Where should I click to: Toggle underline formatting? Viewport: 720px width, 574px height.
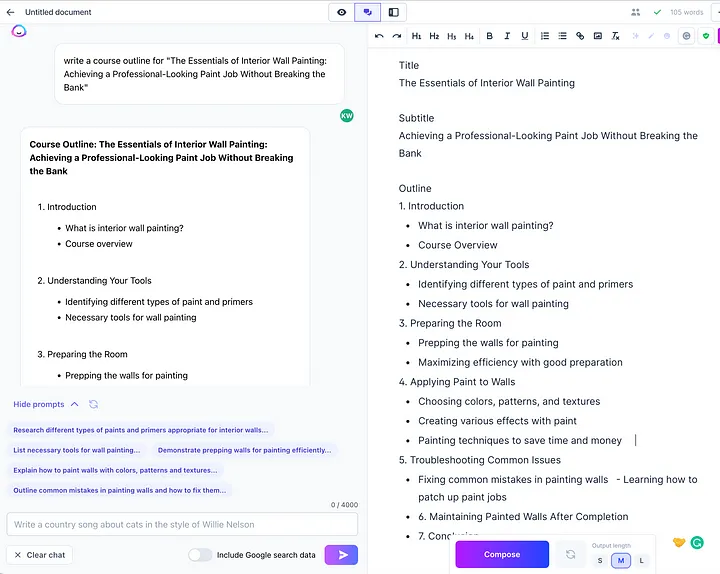pos(525,36)
